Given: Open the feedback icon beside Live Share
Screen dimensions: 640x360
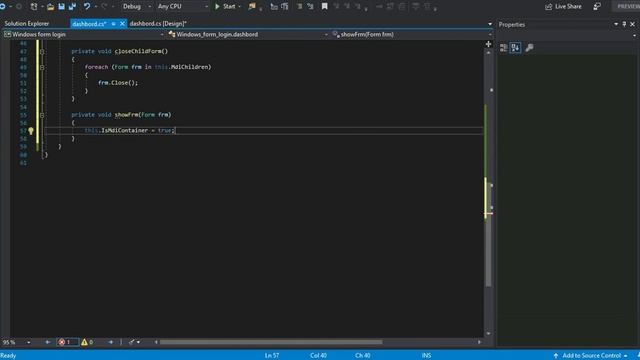Looking at the screenshot, I should [597, 7].
